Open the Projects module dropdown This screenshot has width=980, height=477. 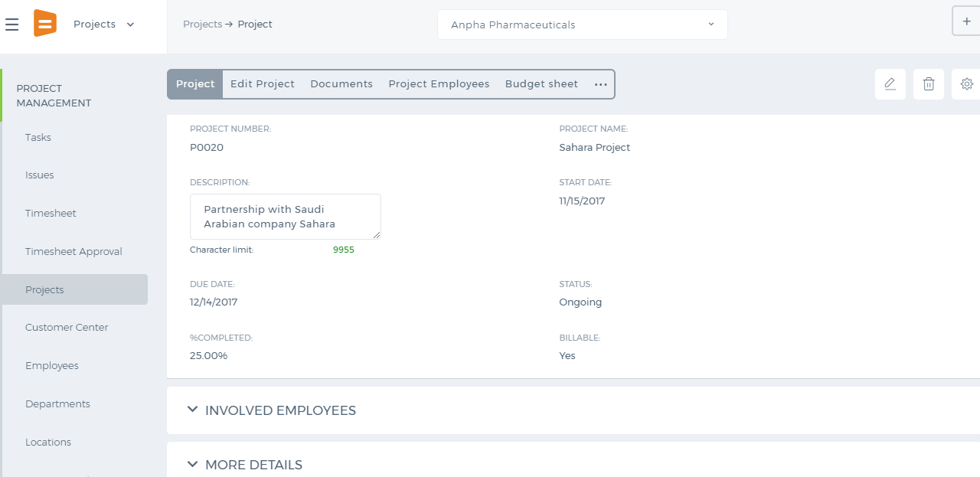[104, 25]
